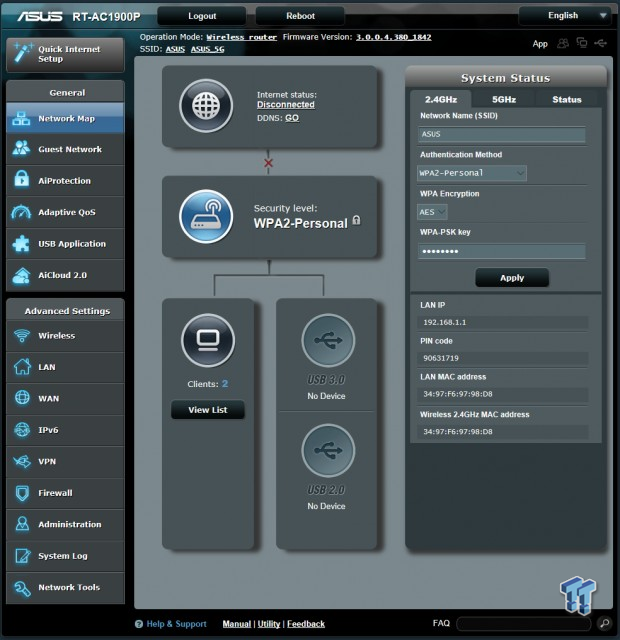Click the Wireless wifi signal icon
Image resolution: width=620 pixels, height=640 pixels.
point(22,336)
